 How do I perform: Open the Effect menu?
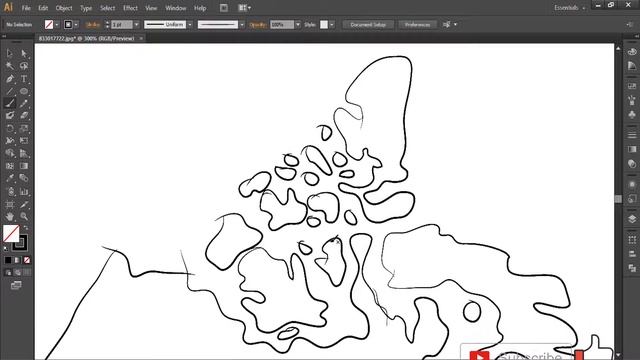click(130, 8)
